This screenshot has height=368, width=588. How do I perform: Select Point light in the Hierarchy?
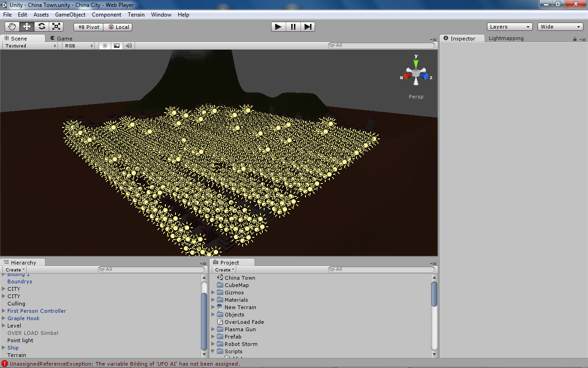pyautogui.click(x=20, y=340)
